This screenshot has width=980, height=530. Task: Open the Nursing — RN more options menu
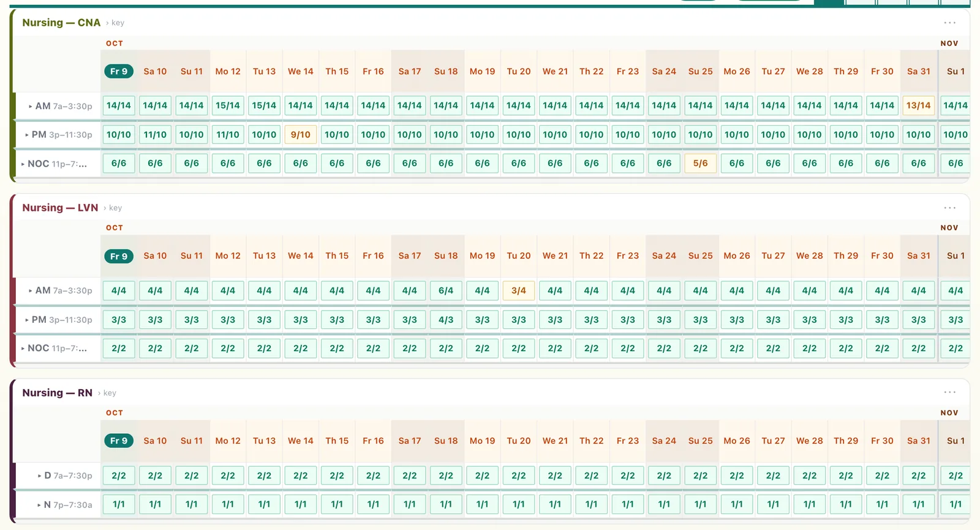click(949, 392)
